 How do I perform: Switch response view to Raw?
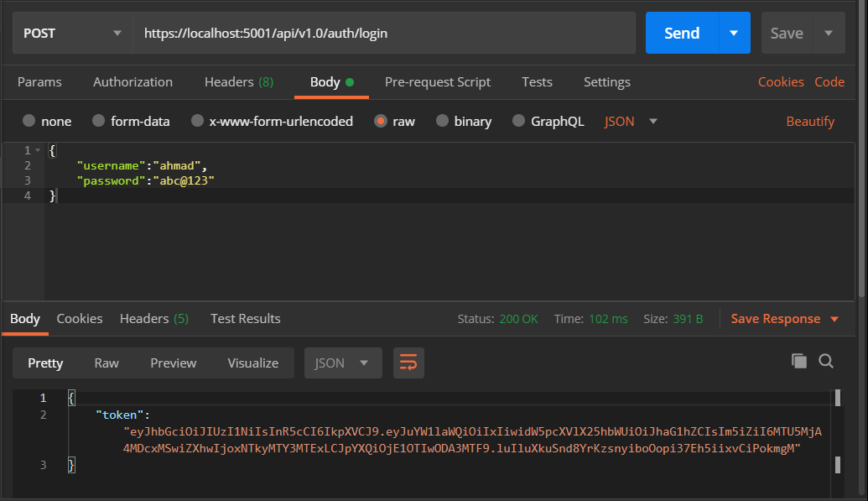point(107,363)
